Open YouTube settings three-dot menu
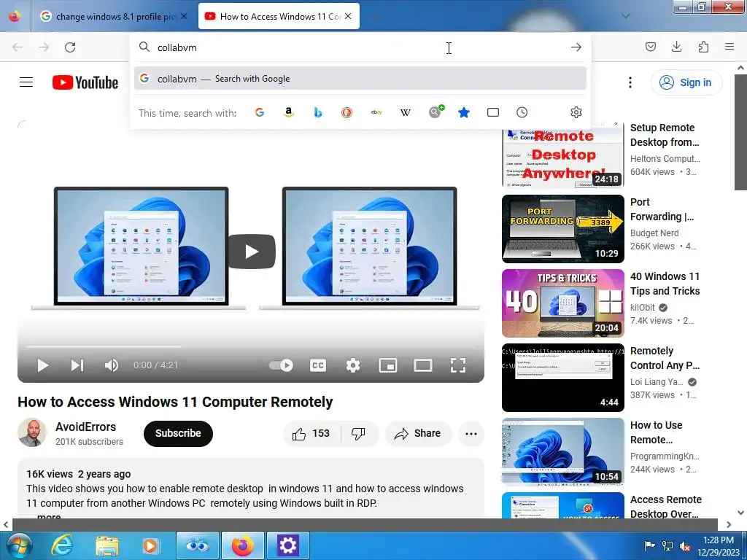The width and height of the screenshot is (747, 560). click(x=630, y=82)
